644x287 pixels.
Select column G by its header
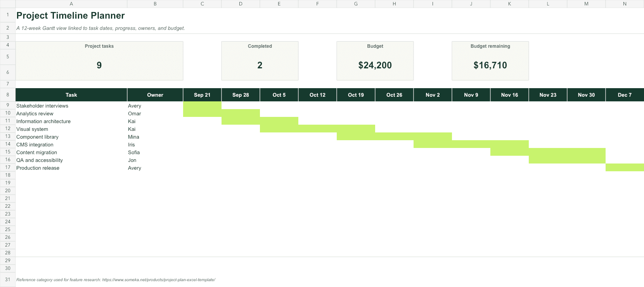356,4
